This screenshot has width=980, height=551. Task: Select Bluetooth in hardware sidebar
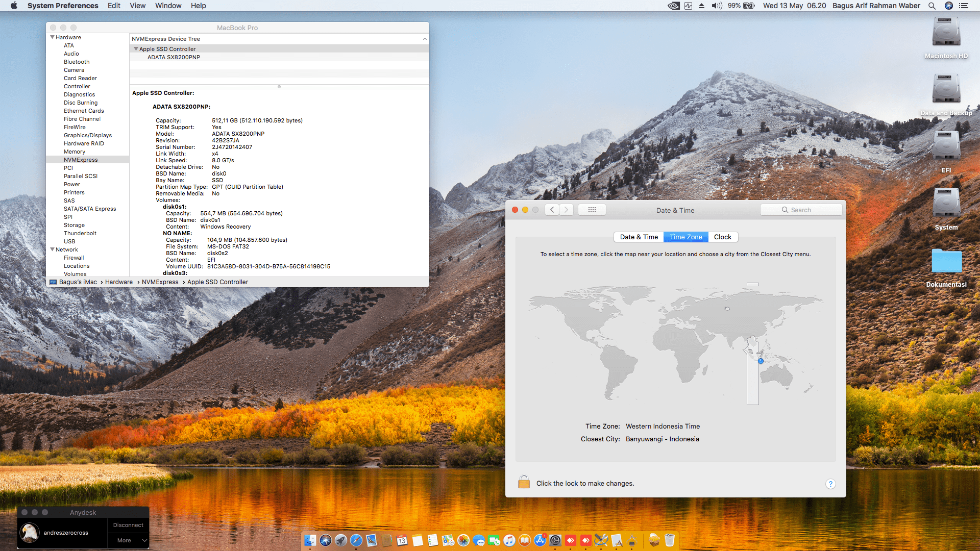pyautogui.click(x=77, y=62)
